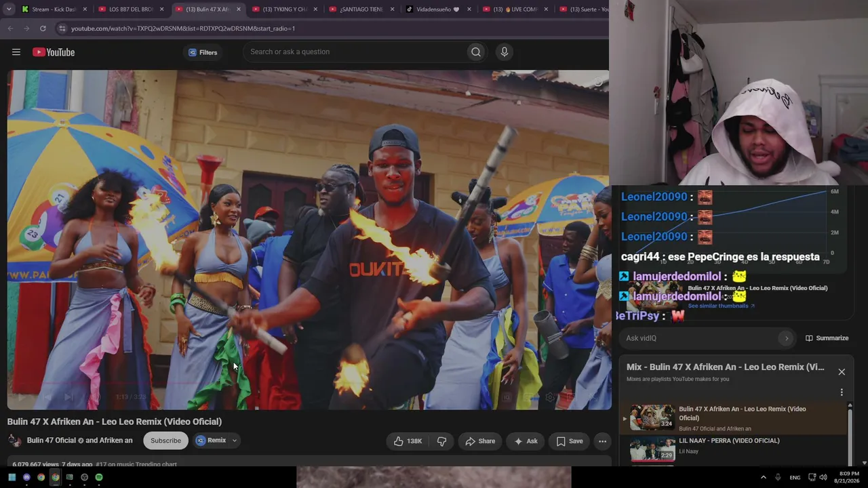Open the Ask button below the video
This screenshot has width=868, height=488.
526,441
